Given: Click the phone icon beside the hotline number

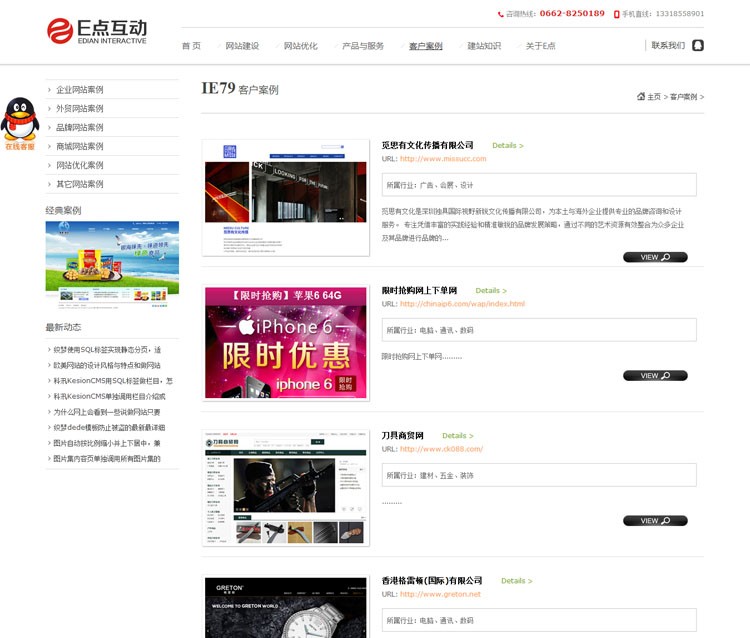Looking at the screenshot, I should coord(500,14).
